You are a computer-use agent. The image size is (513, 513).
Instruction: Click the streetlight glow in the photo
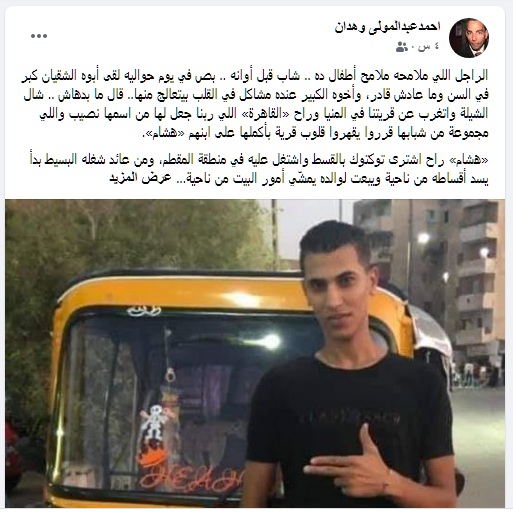pos(423,238)
